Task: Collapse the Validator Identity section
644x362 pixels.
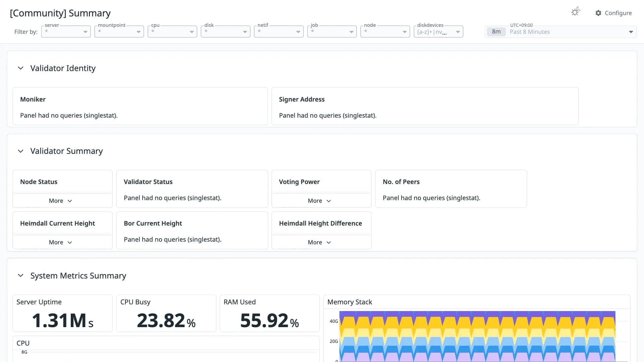Action: [20, 68]
